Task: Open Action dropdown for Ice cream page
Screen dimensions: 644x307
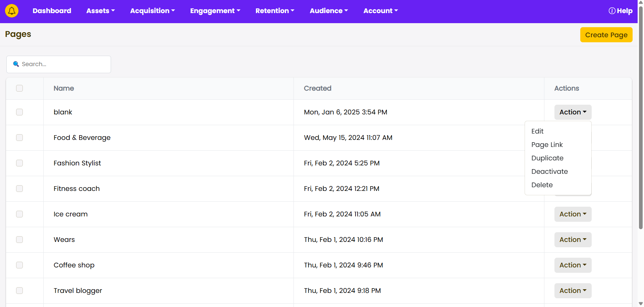Action: [573, 214]
